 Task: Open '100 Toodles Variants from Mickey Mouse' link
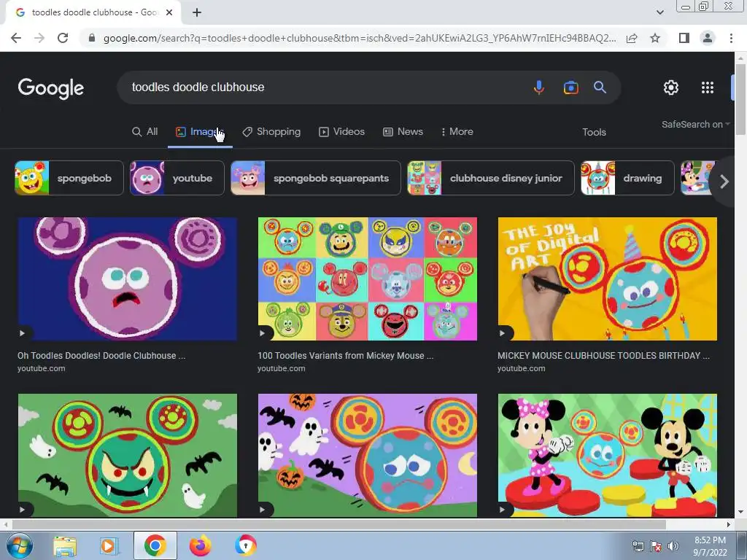[345, 356]
